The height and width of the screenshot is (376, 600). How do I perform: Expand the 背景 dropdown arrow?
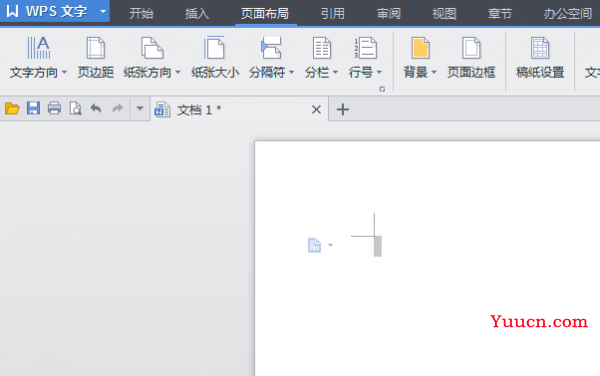(434, 72)
